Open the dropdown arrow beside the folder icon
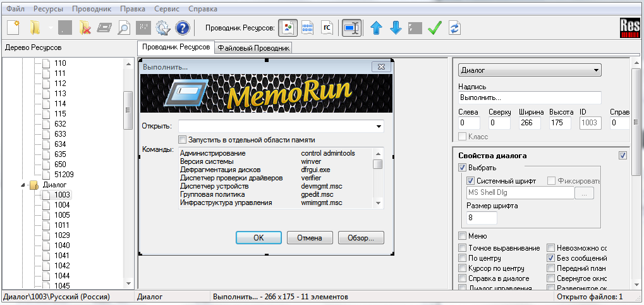 (51, 28)
